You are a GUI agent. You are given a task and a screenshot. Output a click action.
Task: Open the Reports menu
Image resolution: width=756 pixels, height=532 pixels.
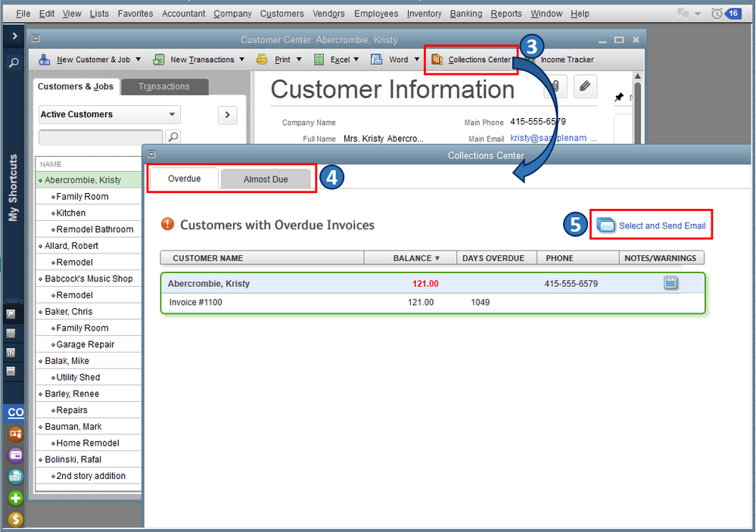(506, 14)
